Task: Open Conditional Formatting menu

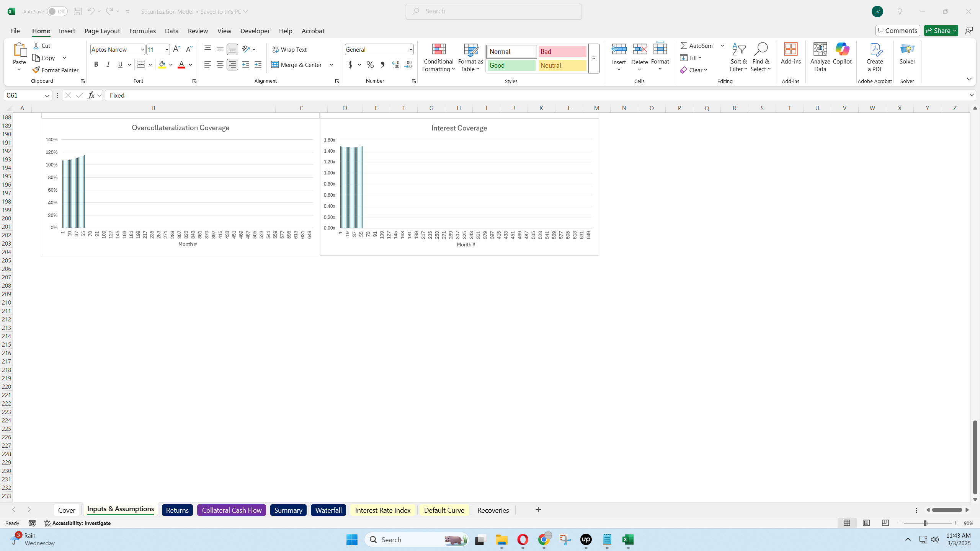Action: 439,57
